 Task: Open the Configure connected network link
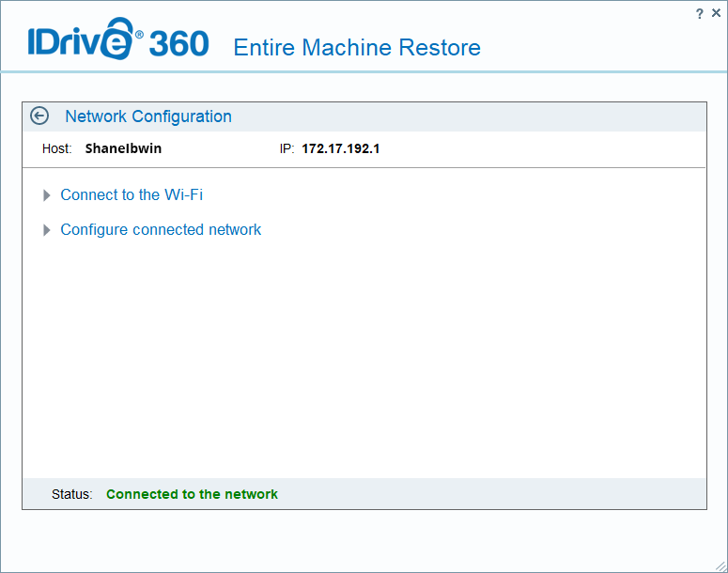161,229
